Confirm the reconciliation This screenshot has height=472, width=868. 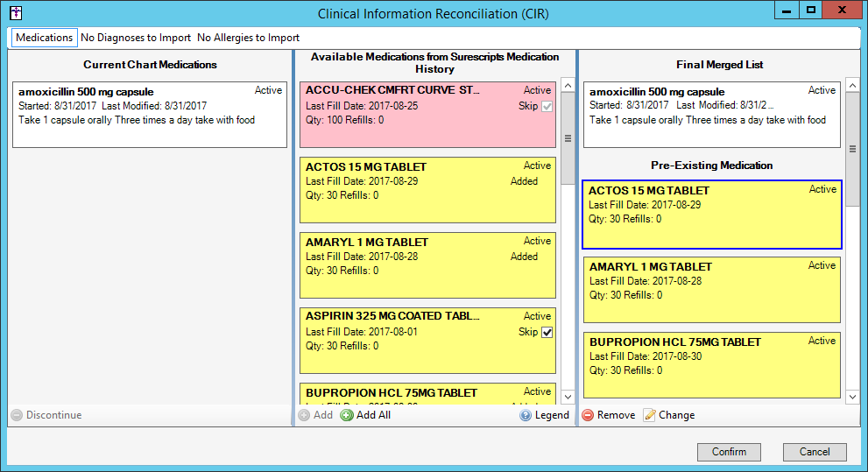(x=729, y=452)
